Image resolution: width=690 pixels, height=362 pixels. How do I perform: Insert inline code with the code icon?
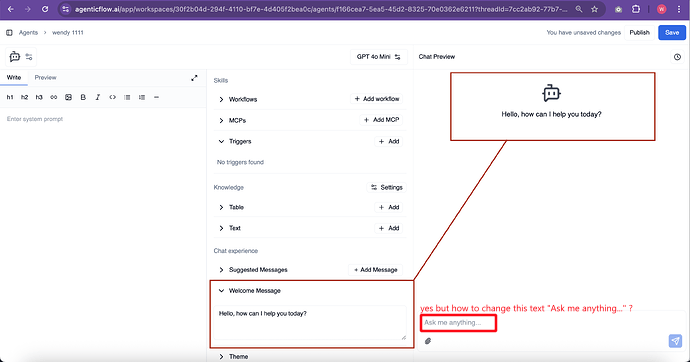[x=113, y=97]
